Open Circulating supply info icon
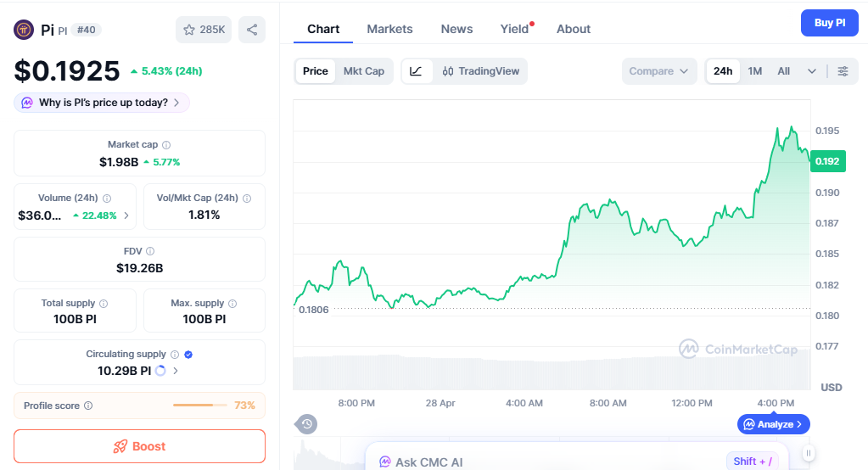Viewport: 868px width, 470px height. (x=175, y=355)
